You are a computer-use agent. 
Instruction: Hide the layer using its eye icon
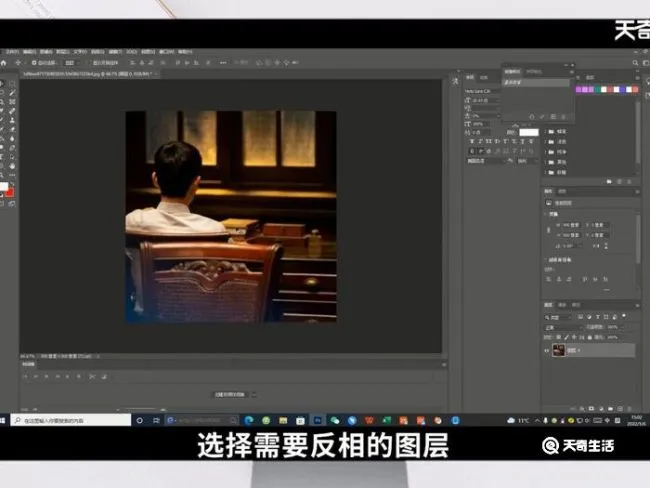pyautogui.click(x=547, y=350)
